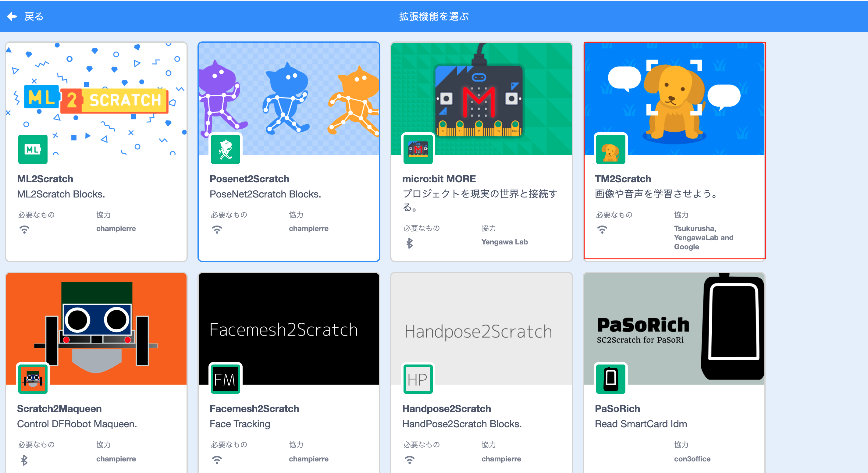The width and height of the screenshot is (868, 473).
Task: Click the micro:bit MORE small badge icon
Action: 418,149
